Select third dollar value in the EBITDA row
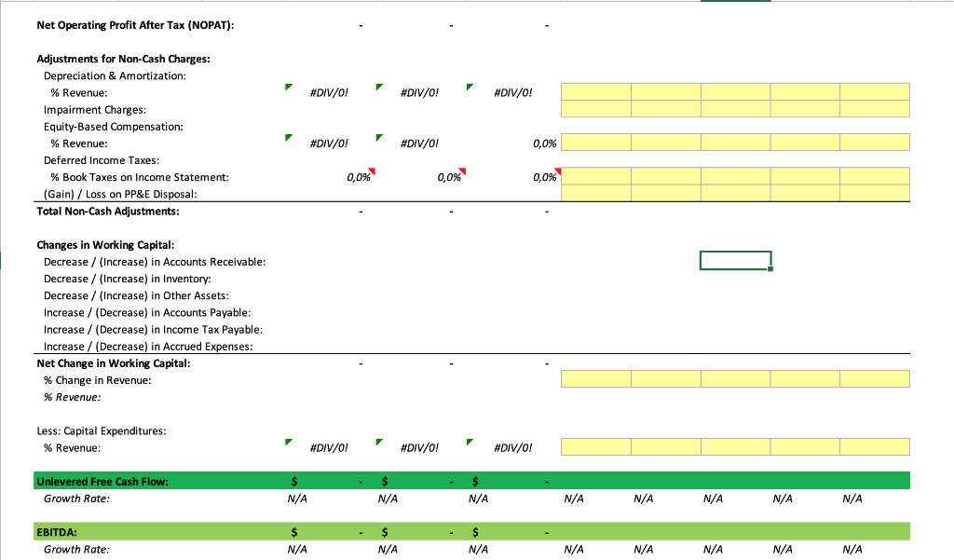 (x=511, y=532)
